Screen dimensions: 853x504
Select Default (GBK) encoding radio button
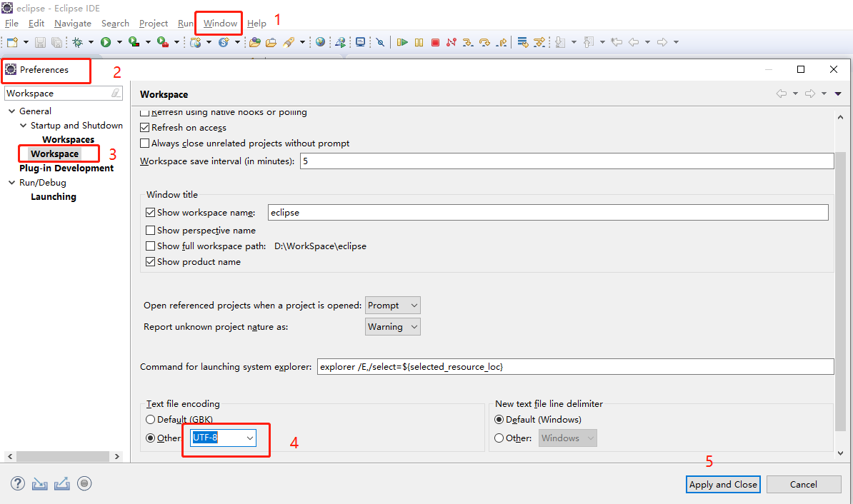pyautogui.click(x=151, y=420)
